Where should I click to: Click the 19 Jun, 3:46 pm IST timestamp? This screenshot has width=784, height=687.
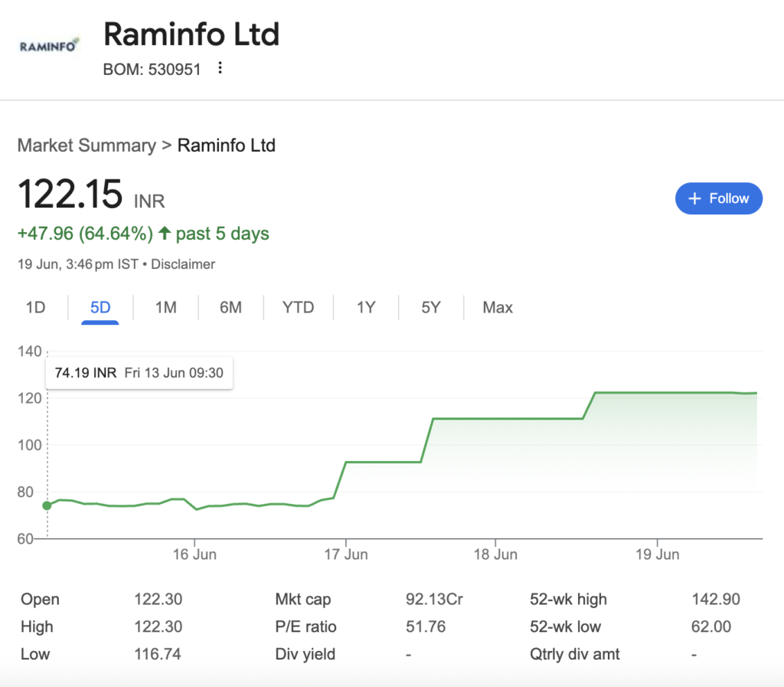click(77, 264)
